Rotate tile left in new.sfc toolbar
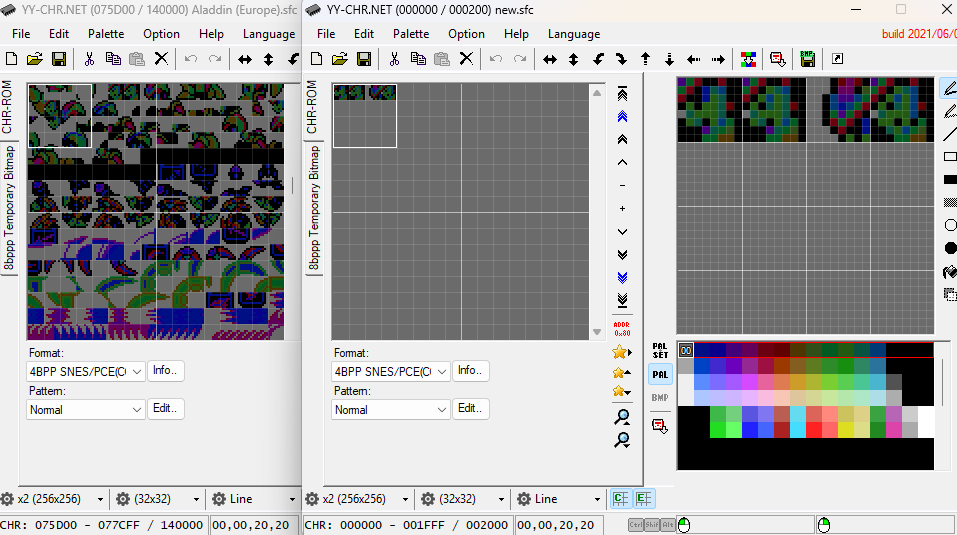The image size is (957, 535). [x=598, y=59]
